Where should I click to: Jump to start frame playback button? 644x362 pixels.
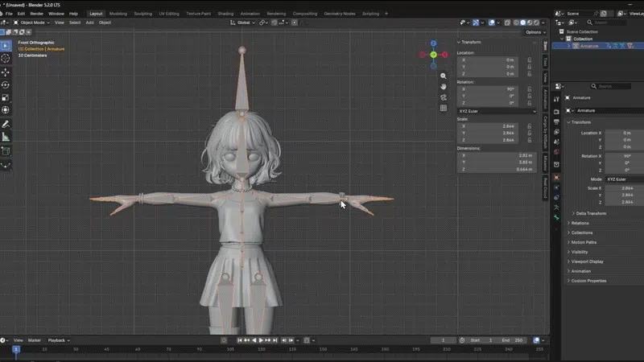click(239, 340)
